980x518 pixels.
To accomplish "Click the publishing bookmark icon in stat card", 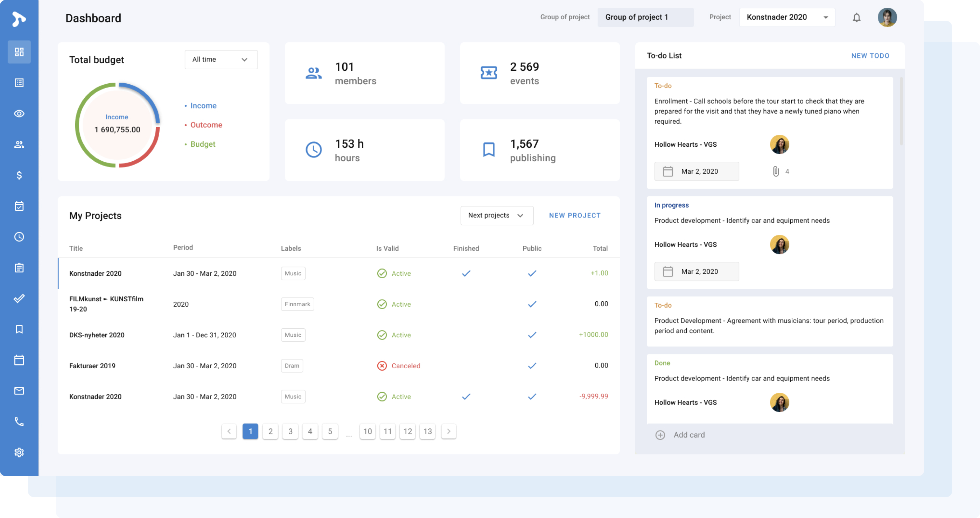I will 489,149.
